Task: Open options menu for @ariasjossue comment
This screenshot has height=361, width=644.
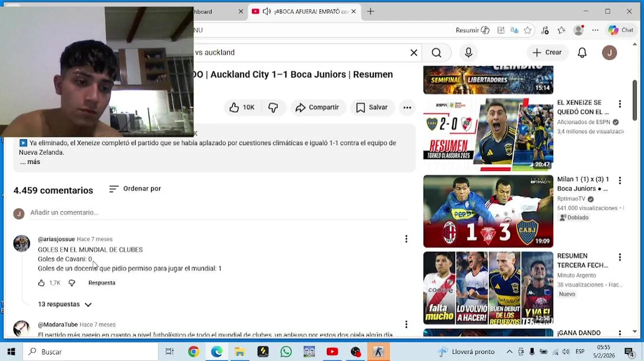Action: pos(406,239)
